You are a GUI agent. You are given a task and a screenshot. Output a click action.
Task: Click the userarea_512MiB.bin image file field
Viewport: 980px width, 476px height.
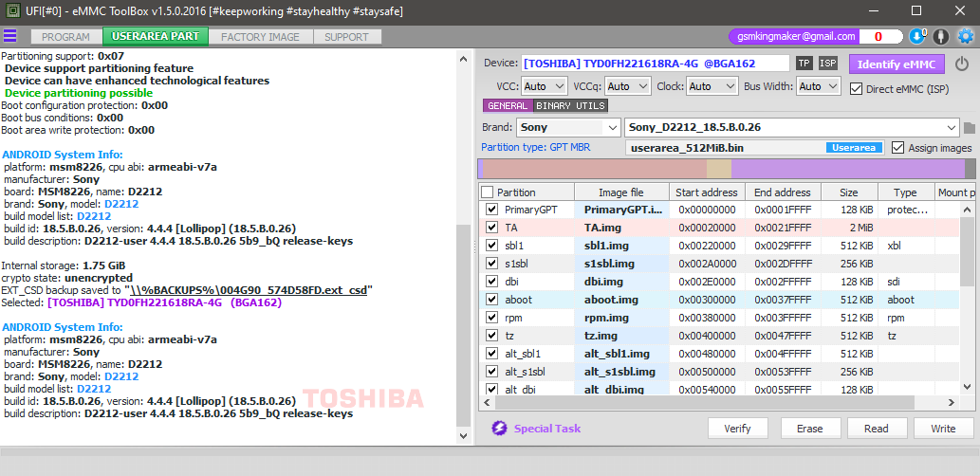[x=755, y=148]
